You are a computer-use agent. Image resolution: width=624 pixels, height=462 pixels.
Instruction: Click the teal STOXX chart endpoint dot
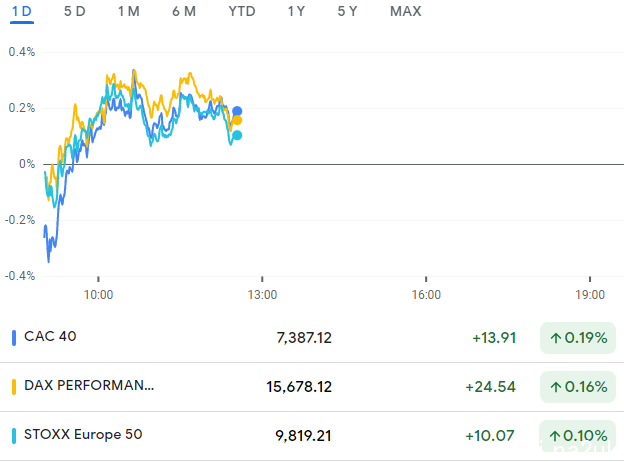click(x=237, y=136)
